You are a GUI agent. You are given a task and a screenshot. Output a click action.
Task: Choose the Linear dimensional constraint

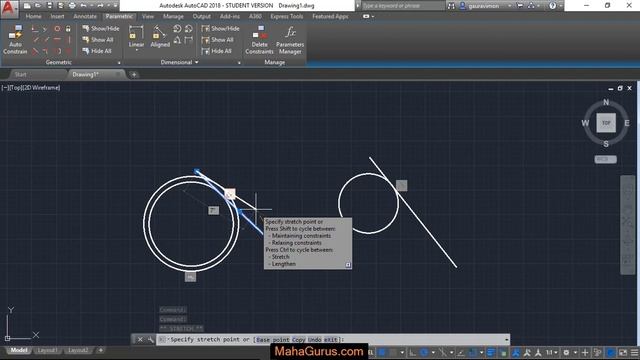pyautogui.click(x=136, y=36)
